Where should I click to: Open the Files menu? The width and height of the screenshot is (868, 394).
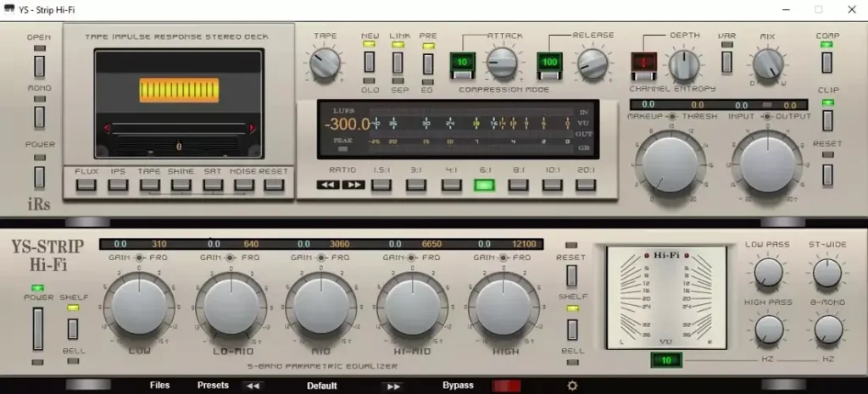pyautogui.click(x=159, y=386)
